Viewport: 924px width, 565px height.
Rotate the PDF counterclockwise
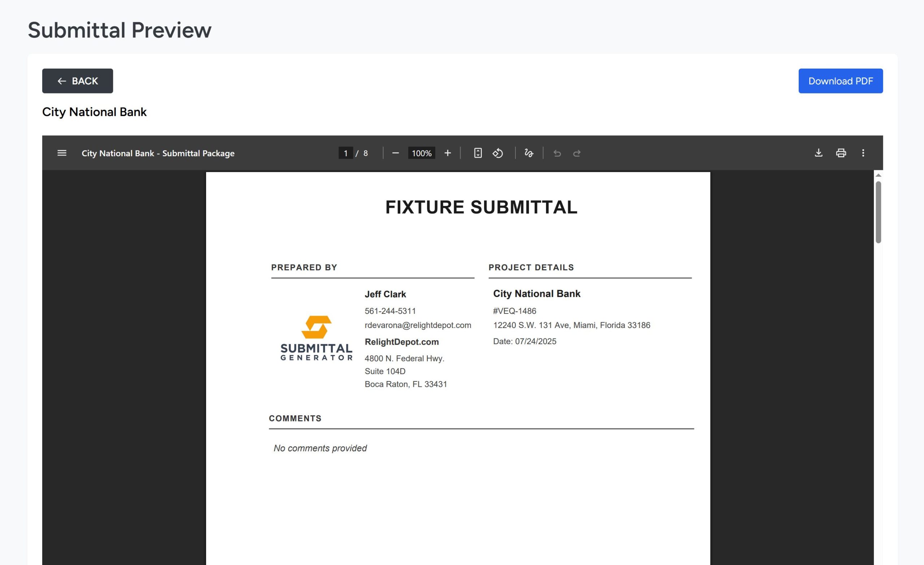click(x=498, y=153)
